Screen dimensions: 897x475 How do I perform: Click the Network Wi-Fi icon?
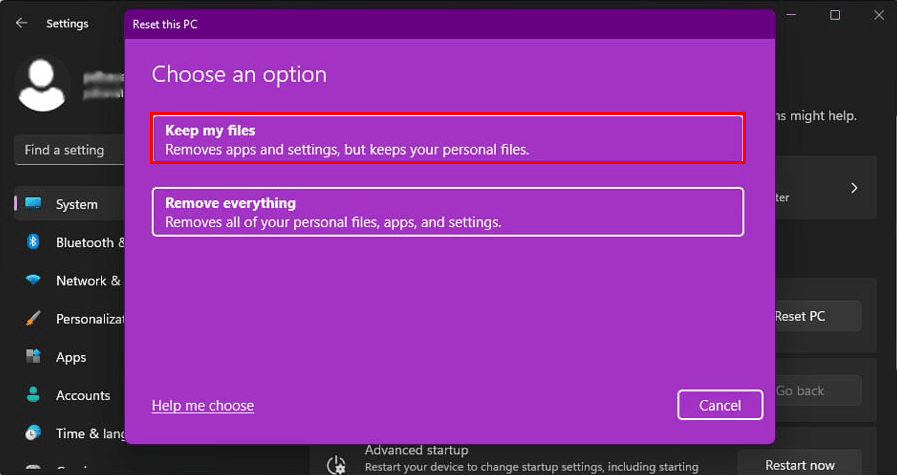click(33, 280)
